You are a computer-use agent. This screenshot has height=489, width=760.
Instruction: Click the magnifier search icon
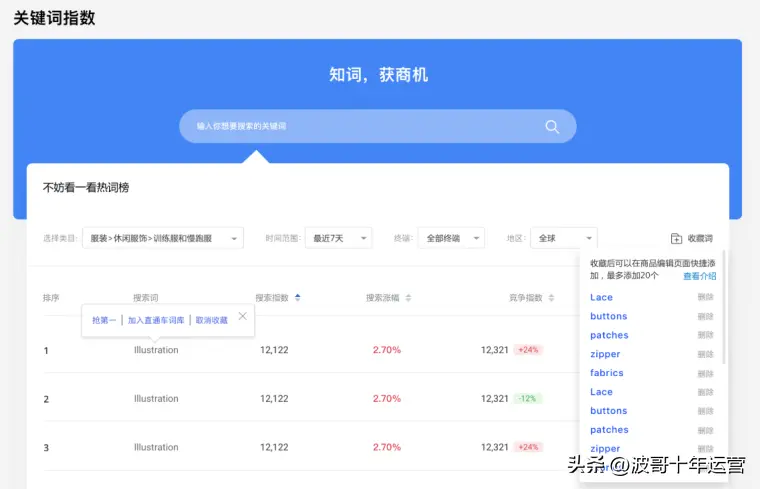tap(552, 126)
